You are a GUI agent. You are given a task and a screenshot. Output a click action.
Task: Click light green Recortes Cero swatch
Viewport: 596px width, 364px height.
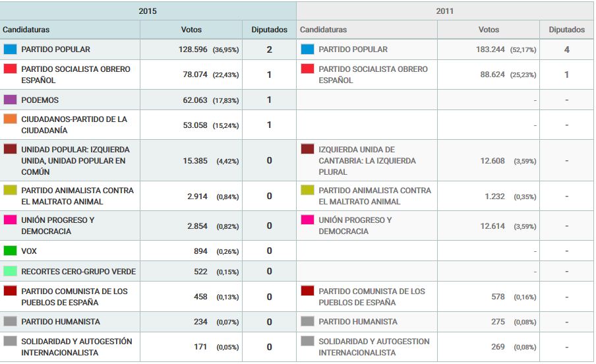[x=11, y=271]
